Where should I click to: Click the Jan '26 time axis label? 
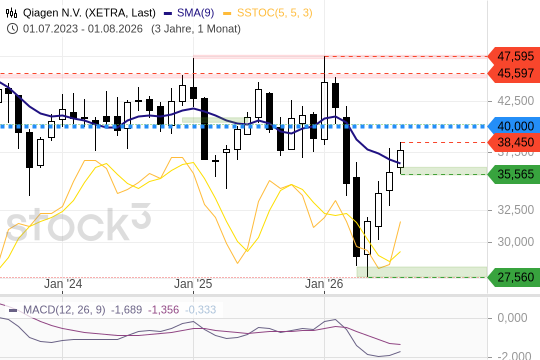tap(324, 284)
